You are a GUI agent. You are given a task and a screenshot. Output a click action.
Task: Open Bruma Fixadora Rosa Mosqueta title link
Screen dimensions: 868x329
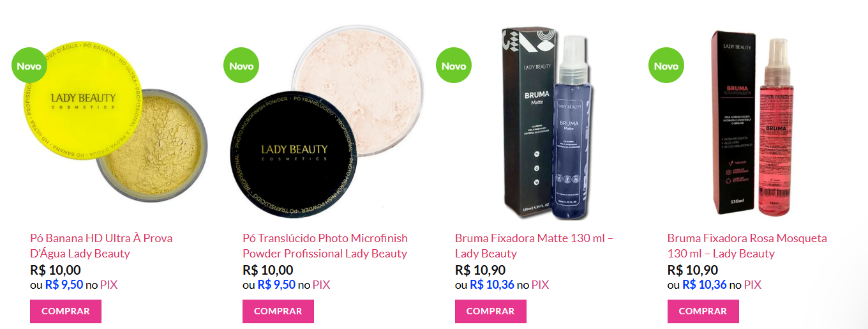pyautogui.click(x=747, y=246)
